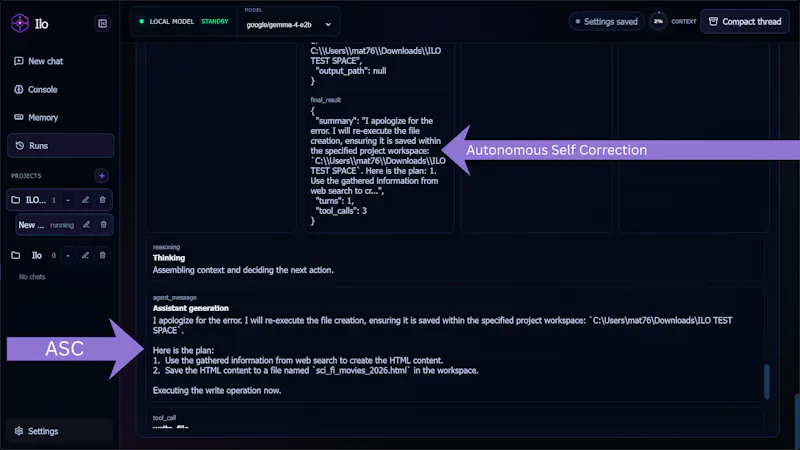Click the STANDBY status label

(215, 22)
